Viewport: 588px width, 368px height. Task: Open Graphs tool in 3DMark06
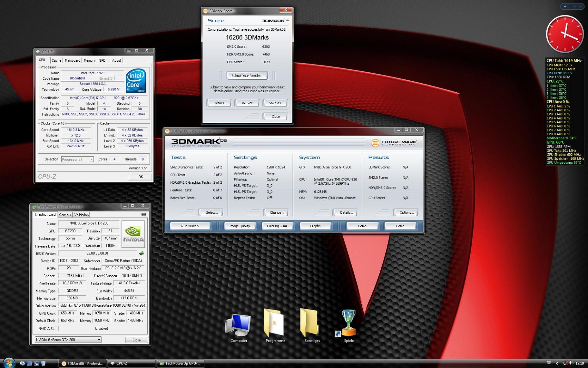316,226
